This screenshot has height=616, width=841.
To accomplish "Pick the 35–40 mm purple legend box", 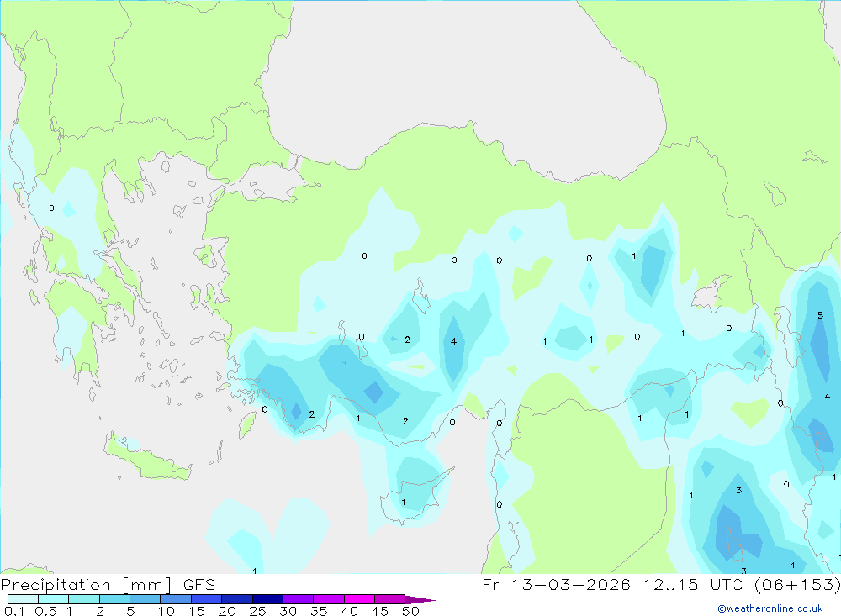I will [x=328, y=599].
